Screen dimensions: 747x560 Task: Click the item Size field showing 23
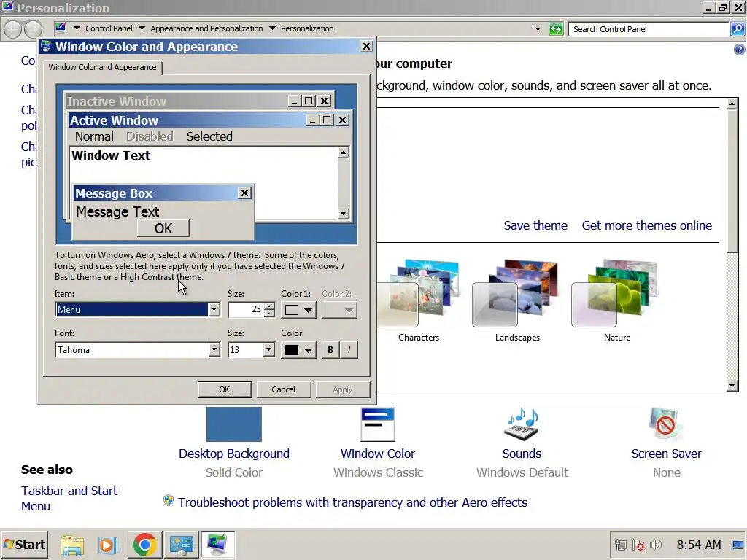point(246,309)
